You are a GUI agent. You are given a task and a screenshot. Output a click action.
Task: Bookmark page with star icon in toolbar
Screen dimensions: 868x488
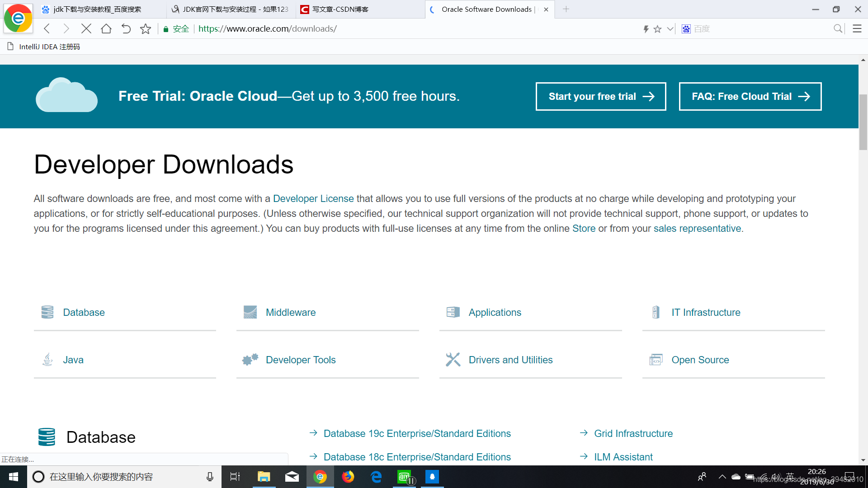point(146,29)
